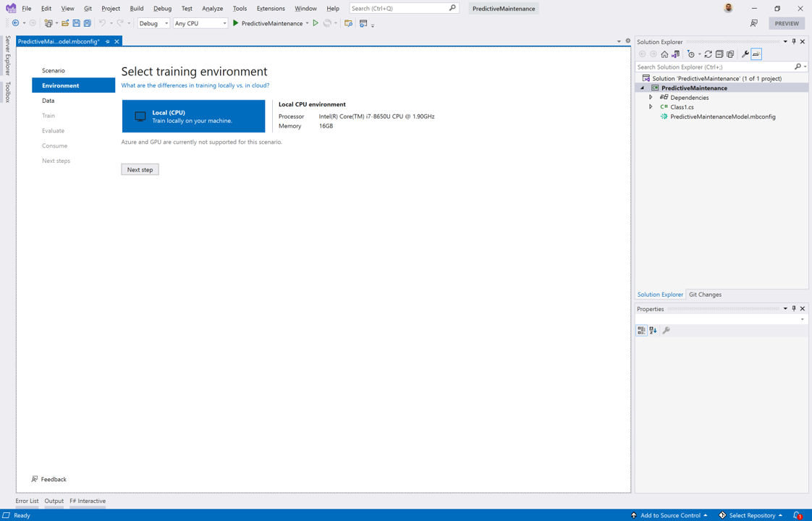This screenshot has width=812, height=521.
Task: Click the Save All icon
Action: coord(88,22)
